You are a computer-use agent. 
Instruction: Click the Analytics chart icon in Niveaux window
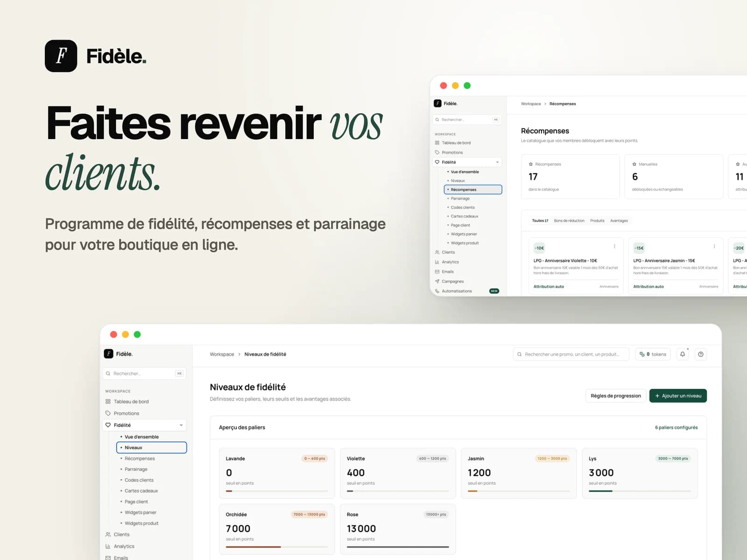pos(108,546)
